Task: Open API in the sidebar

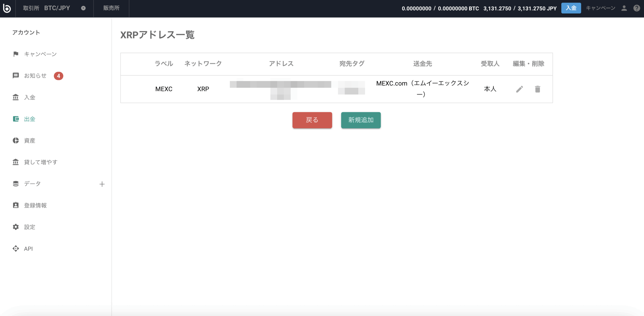Action: [x=28, y=248]
